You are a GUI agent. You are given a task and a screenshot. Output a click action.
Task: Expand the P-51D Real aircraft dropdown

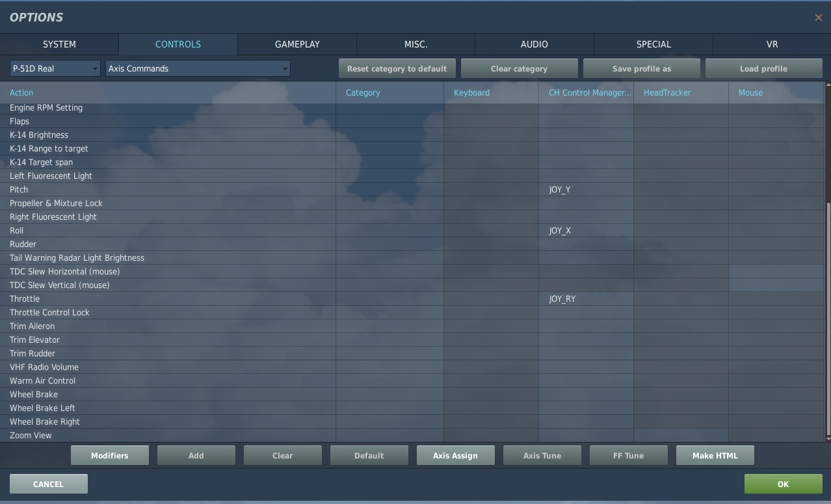(x=55, y=68)
